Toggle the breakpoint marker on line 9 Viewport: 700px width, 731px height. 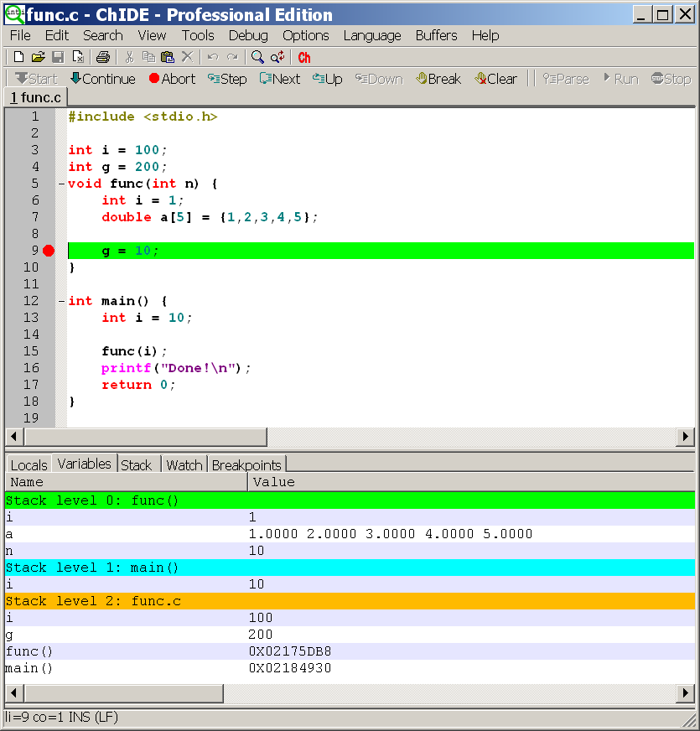click(49, 251)
